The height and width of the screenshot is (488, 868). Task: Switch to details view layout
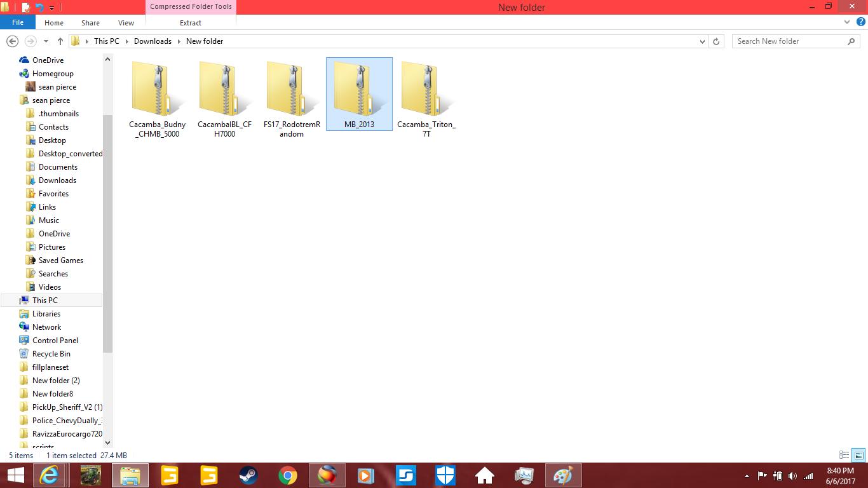pos(844,455)
